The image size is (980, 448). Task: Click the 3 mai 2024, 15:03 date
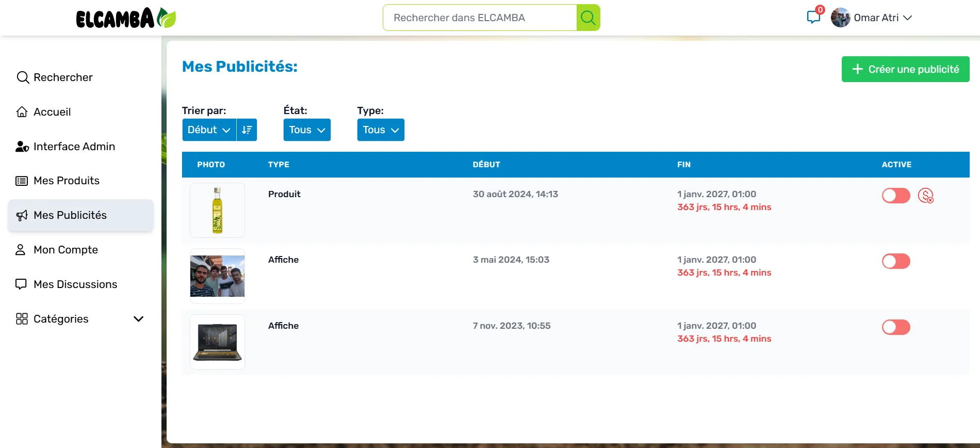click(x=511, y=260)
